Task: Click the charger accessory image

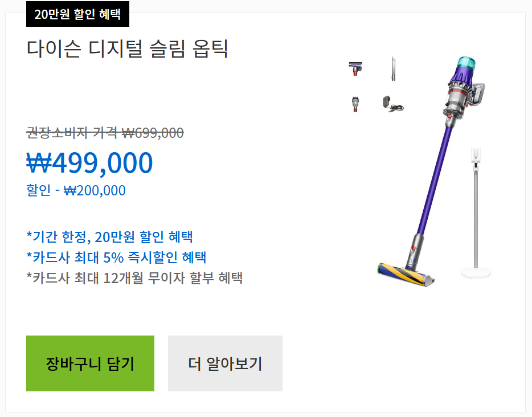Action: 392,104
